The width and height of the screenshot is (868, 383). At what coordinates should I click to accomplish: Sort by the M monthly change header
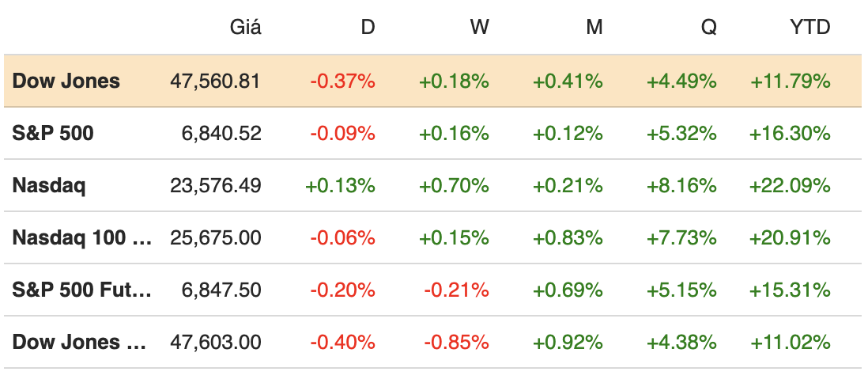594,28
